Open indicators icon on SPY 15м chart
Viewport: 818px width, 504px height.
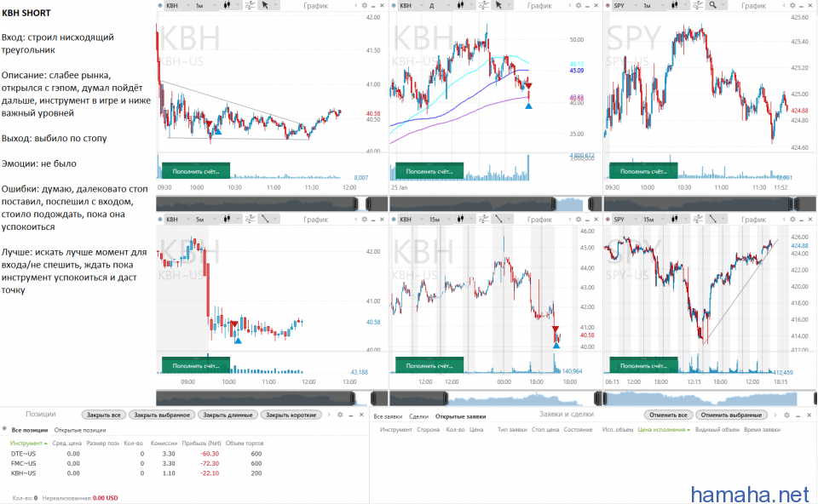pos(698,220)
